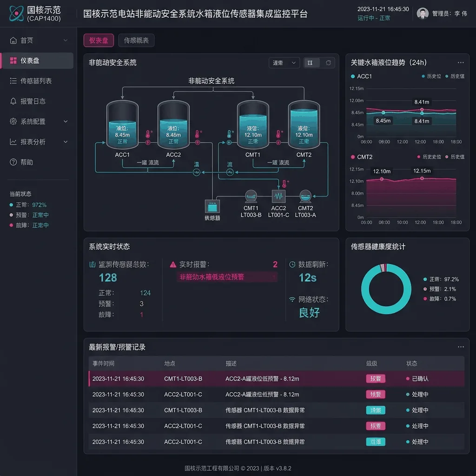Click the refresh icon in the system panel
Screen dimensions: 476x476
[328, 63]
